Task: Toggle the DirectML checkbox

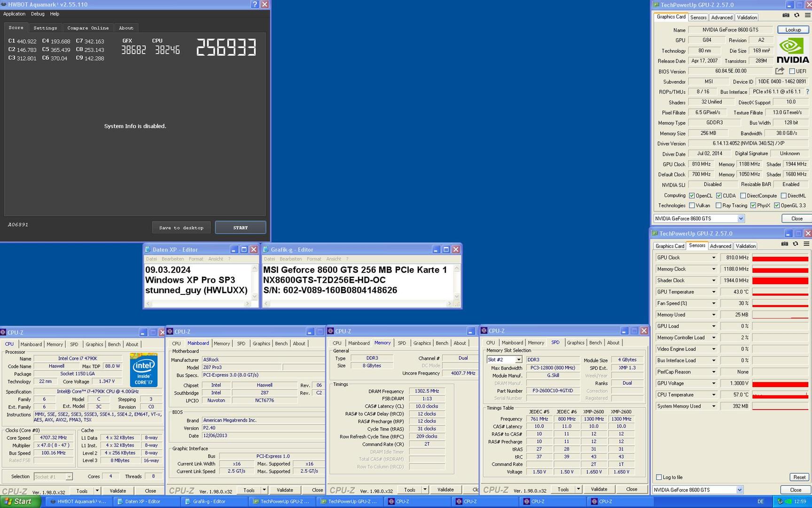Action: click(783, 196)
